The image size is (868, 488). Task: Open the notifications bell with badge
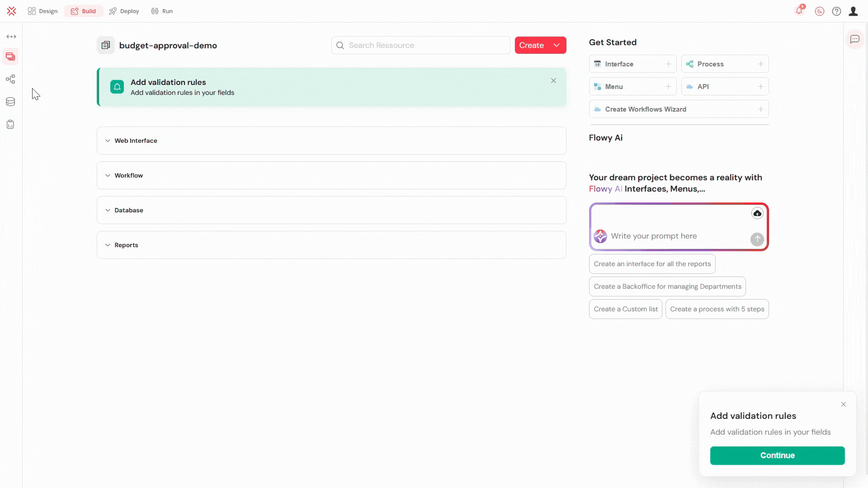coord(799,11)
